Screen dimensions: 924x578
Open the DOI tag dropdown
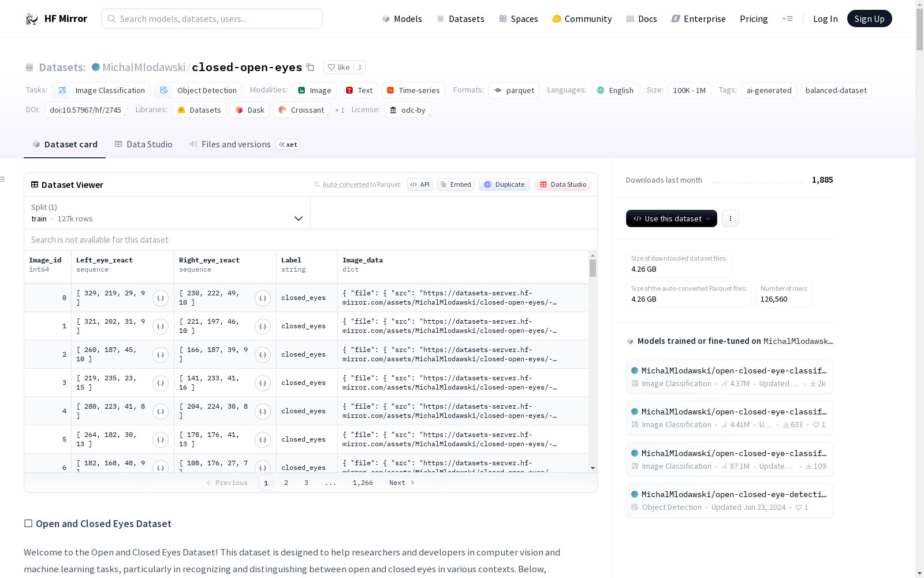tap(85, 110)
